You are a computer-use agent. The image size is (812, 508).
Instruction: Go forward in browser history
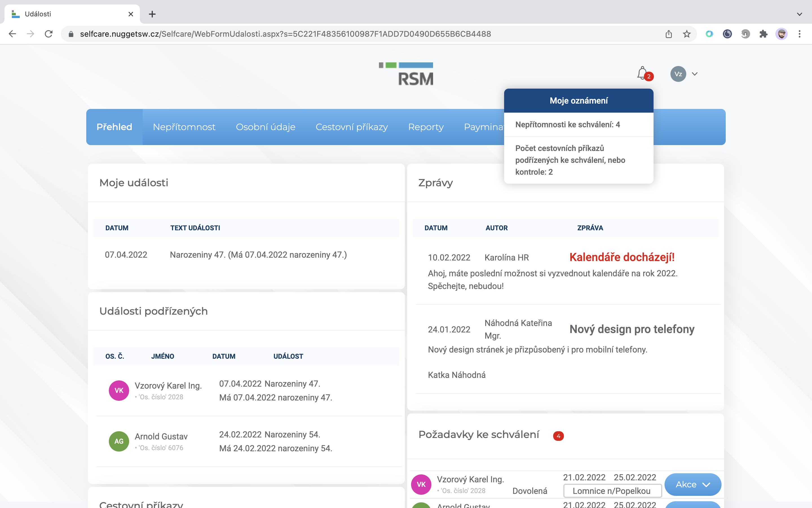click(x=30, y=34)
